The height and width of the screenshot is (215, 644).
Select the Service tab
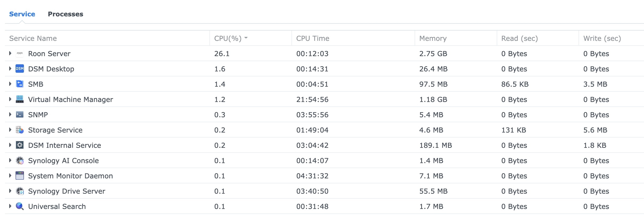click(22, 14)
